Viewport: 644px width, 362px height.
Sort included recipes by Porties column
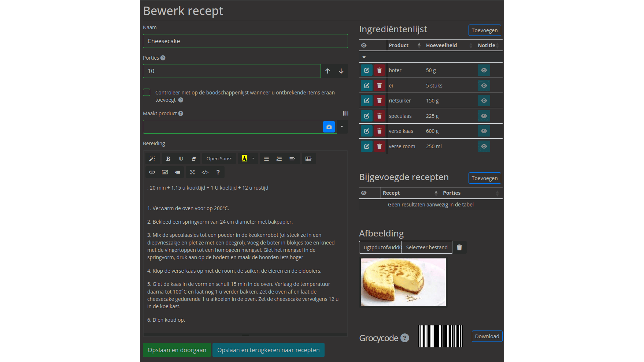(x=471, y=193)
